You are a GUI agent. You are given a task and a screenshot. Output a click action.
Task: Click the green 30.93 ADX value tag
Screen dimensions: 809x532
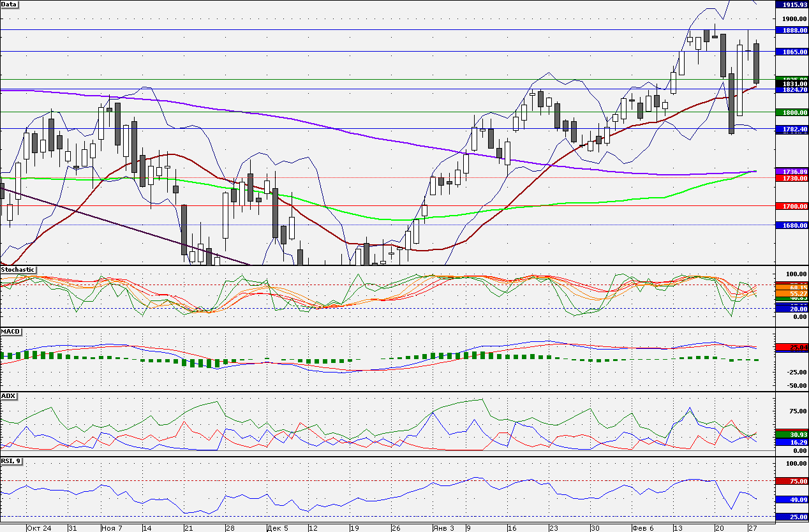pos(791,434)
